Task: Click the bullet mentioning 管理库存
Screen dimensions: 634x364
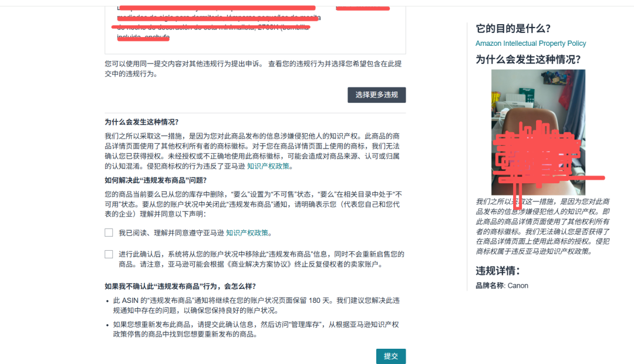Action: [256, 329]
